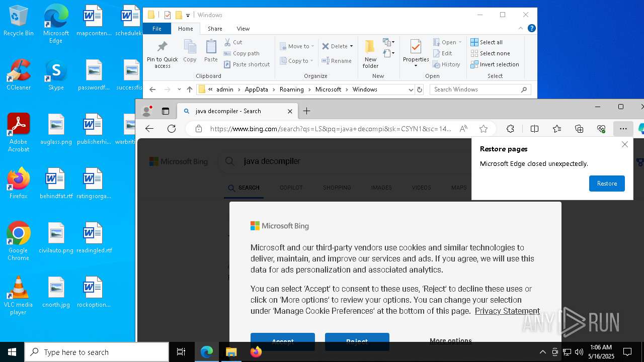Open Edge Favorites list icon
The width and height of the screenshot is (644, 362).
click(x=557, y=129)
